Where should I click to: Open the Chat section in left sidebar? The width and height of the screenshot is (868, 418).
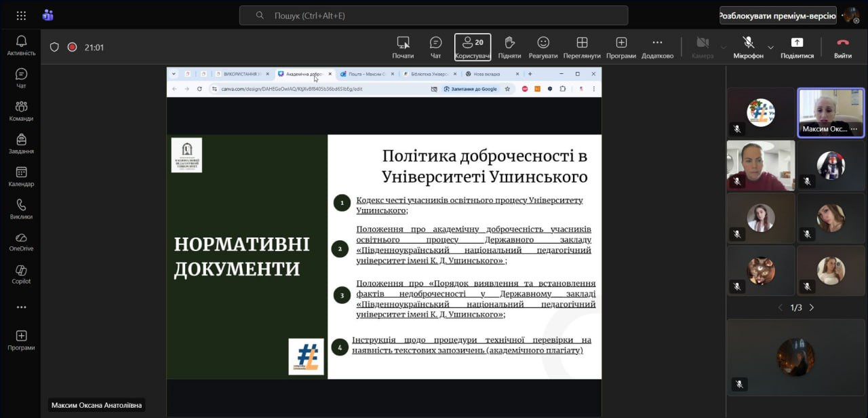21,78
